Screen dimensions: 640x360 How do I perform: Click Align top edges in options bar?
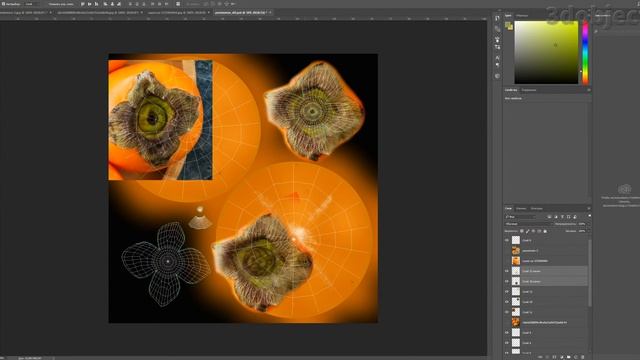pyautogui.click(x=83, y=4)
